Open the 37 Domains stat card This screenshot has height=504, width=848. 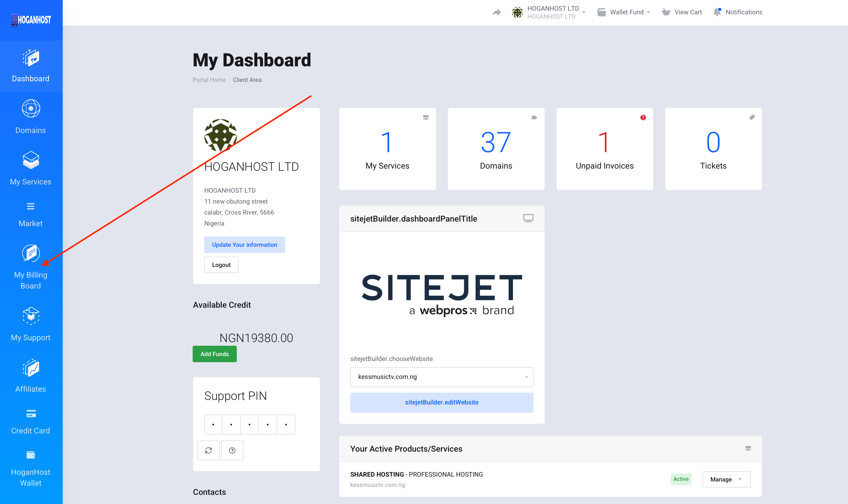(x=496, y=149)
